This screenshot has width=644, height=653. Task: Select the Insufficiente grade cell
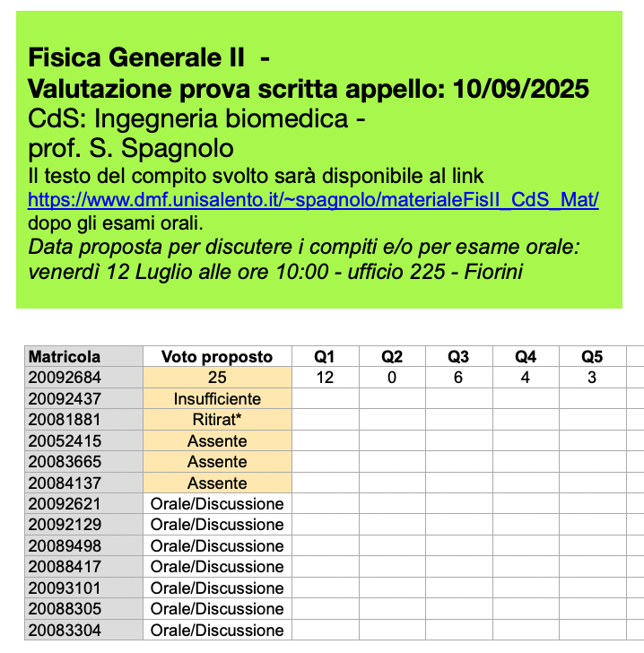point(217,399)
